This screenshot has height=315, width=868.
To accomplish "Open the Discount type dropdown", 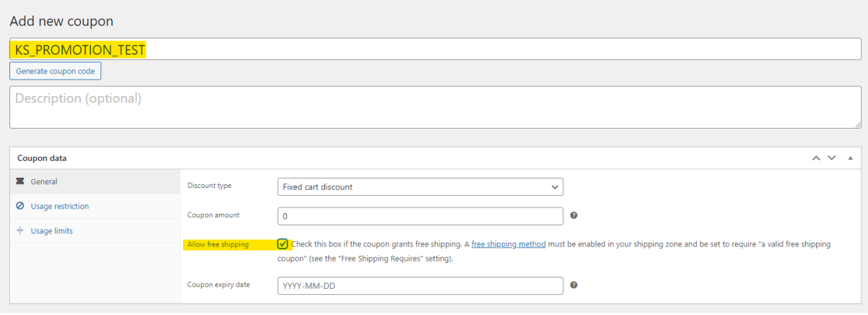I will pos(420,186).
